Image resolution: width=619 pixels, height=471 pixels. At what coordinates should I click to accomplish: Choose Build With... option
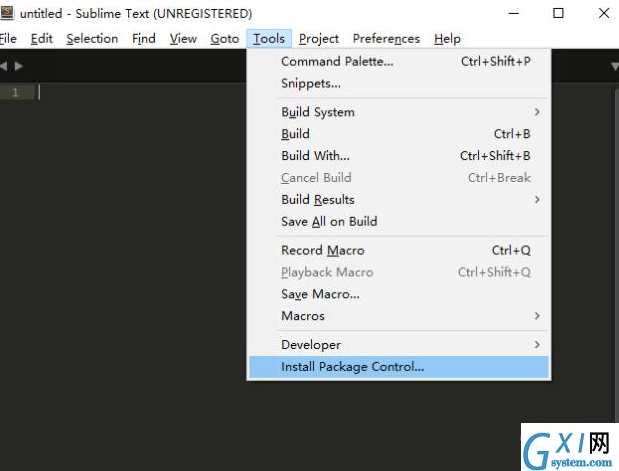point(399,156)
